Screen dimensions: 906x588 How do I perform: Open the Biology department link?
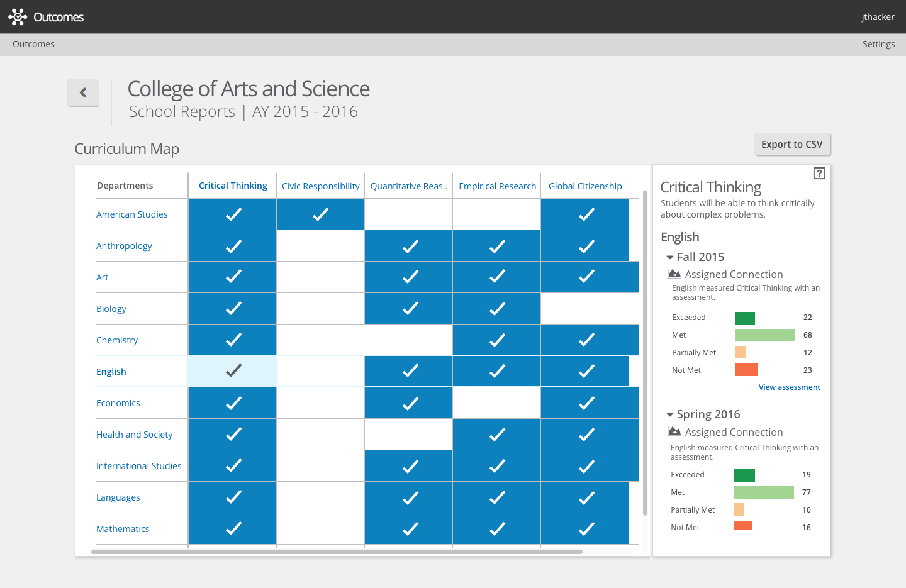pyautogui.click(x=111, y=309)
